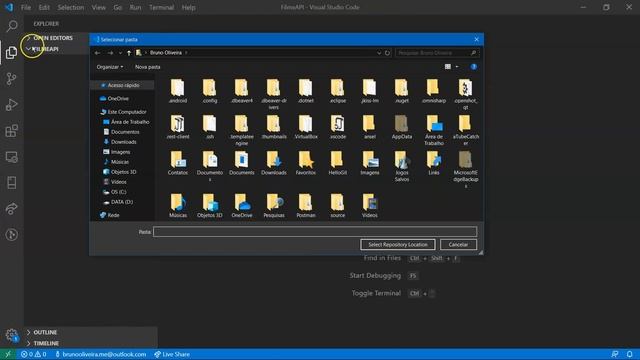Select the Favoritos folder

tap(306, 163)
